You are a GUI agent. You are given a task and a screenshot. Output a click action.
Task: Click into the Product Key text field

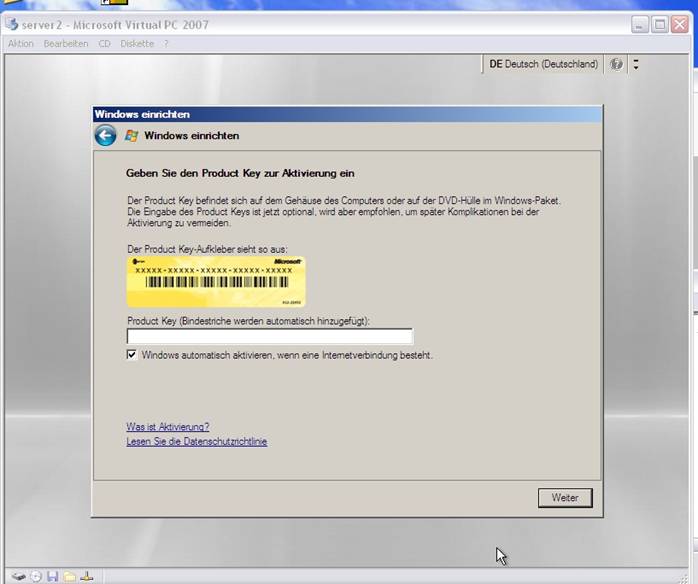[269, 336]
